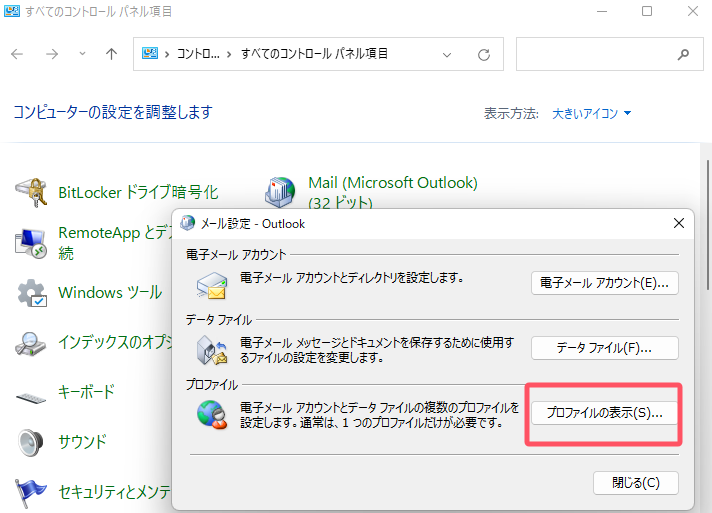
Task: Open キーボード link
Action: click(x=86, y=392)
